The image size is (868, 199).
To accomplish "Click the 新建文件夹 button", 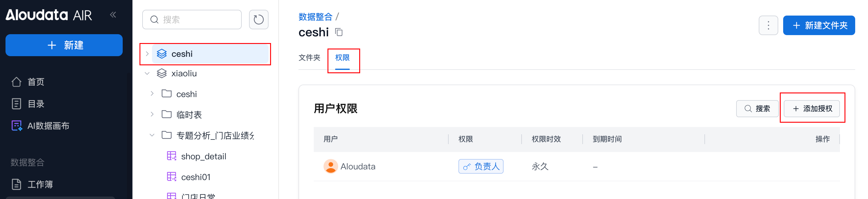I will click(819, 25).
